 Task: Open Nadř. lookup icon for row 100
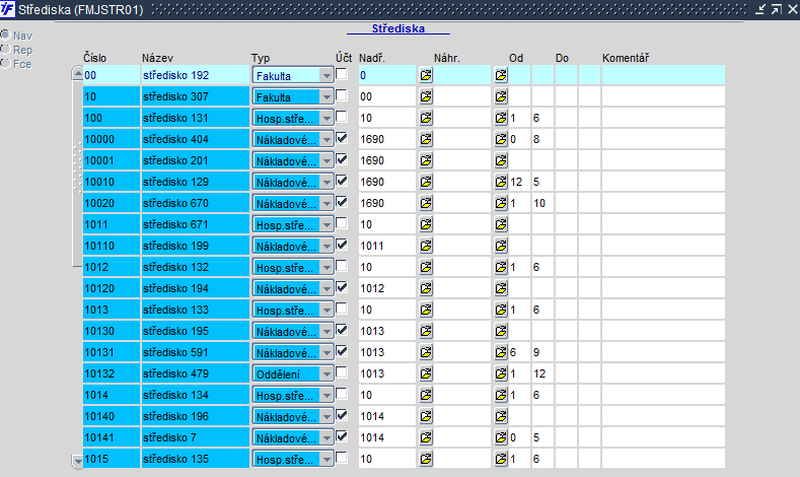pos(426,118)
